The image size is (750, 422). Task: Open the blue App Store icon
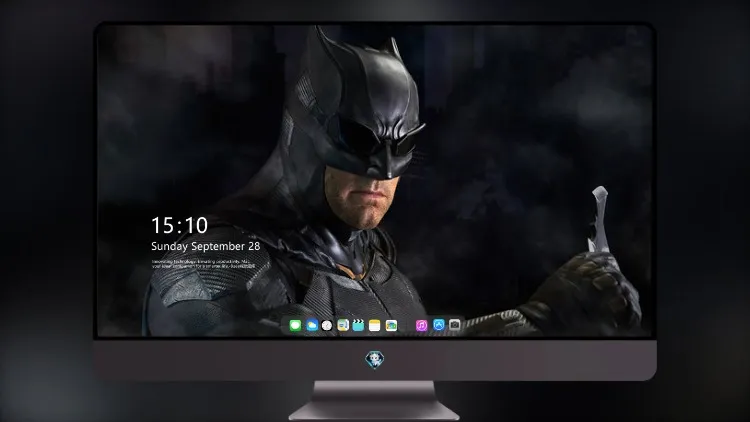tap(439, 325)
